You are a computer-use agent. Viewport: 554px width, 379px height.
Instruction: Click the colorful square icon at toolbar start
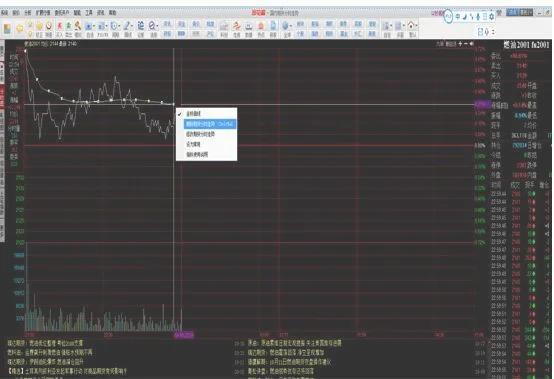(x=7, y=29)
